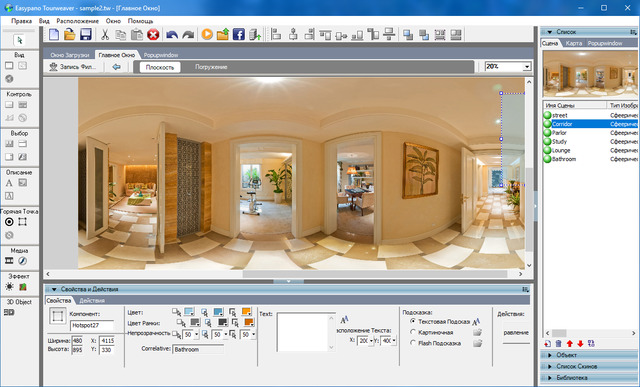Click the add scene icon below scene list

(x=548, y=344)
